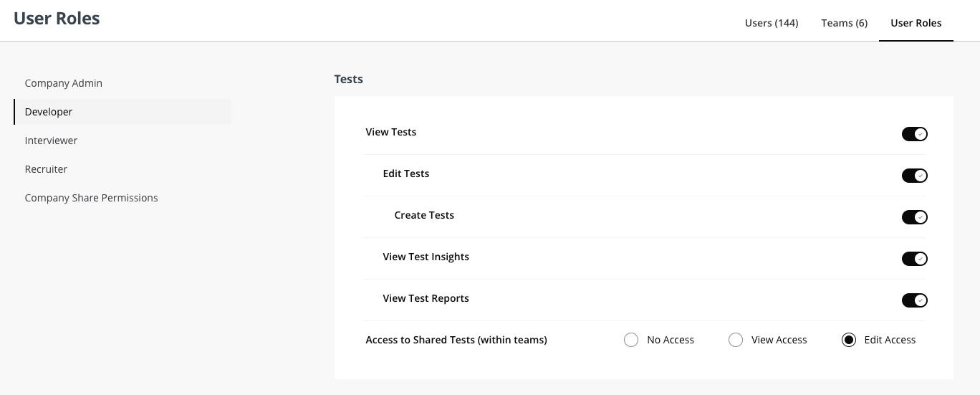Open the User Roles tab

pyautogui.click(x=916, y=23)
